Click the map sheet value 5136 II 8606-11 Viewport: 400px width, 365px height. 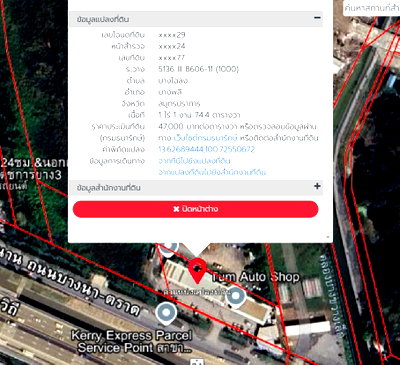[198, 69]
